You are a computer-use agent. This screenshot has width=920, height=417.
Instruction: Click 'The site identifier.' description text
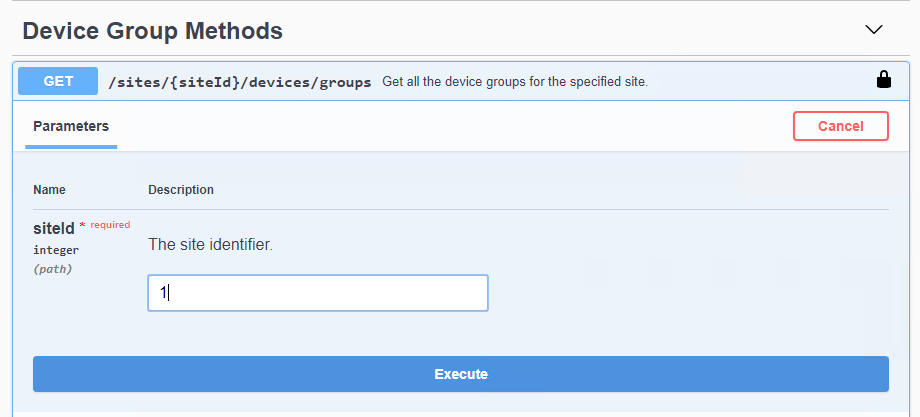click(x=209, y=244)
